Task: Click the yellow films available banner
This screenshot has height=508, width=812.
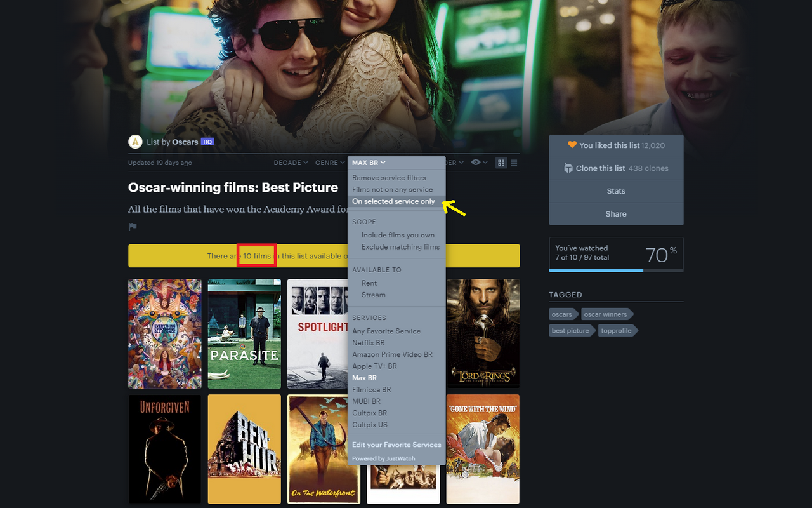Action: 324,256
